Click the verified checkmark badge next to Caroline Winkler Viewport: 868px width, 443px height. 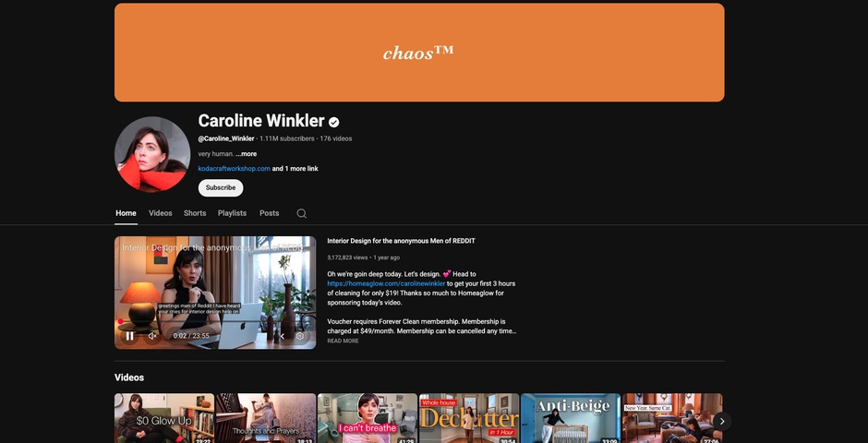[x=333, y=122]
